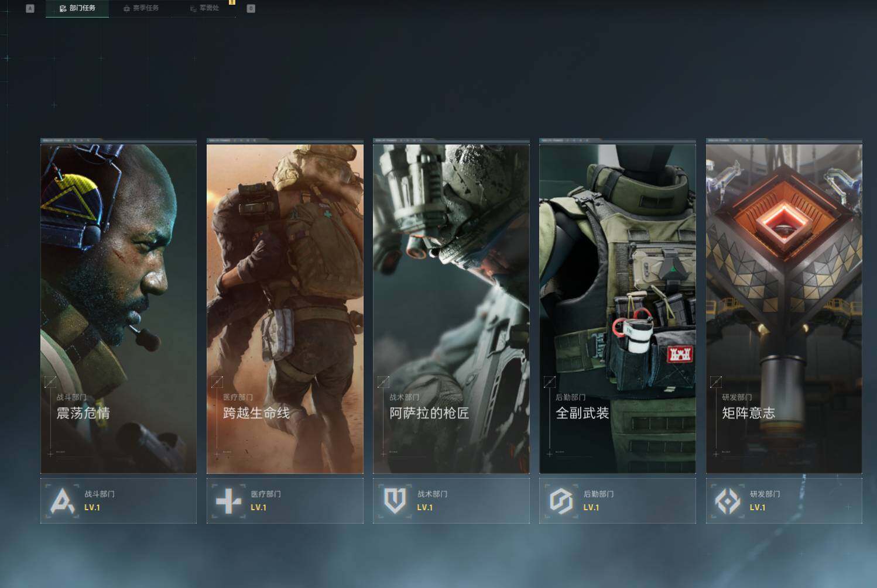Click the square marker icon above 矩阵意志
Image resolution: width=877 pixels, height=588 pixels.
[716, 382]
